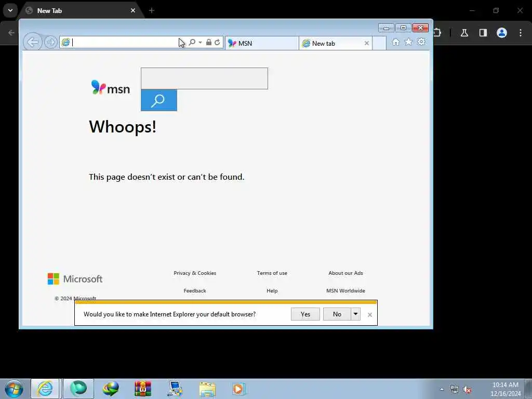
Task: Open the Windows Start button
Action: (14, 389)
